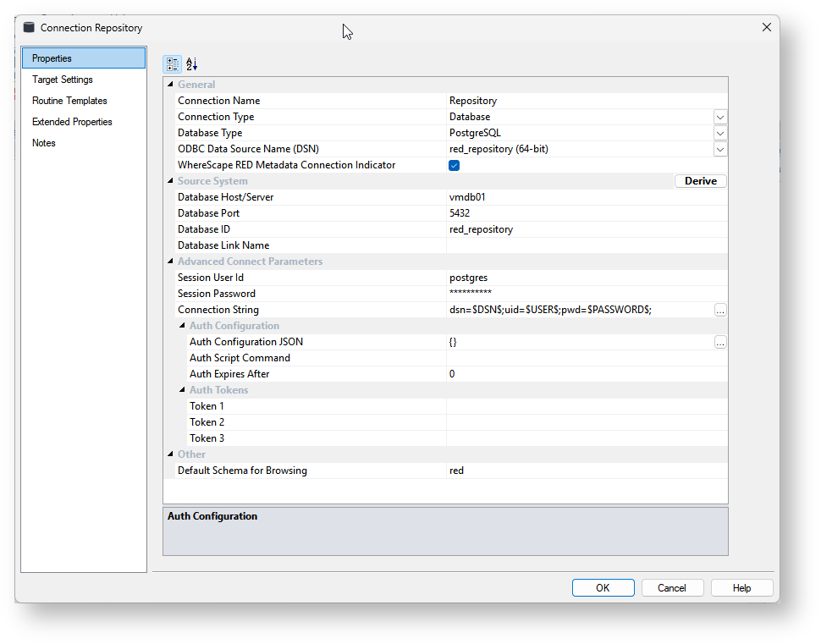Click the Derive button
This screenshot has height=644, width=821.
701,181
